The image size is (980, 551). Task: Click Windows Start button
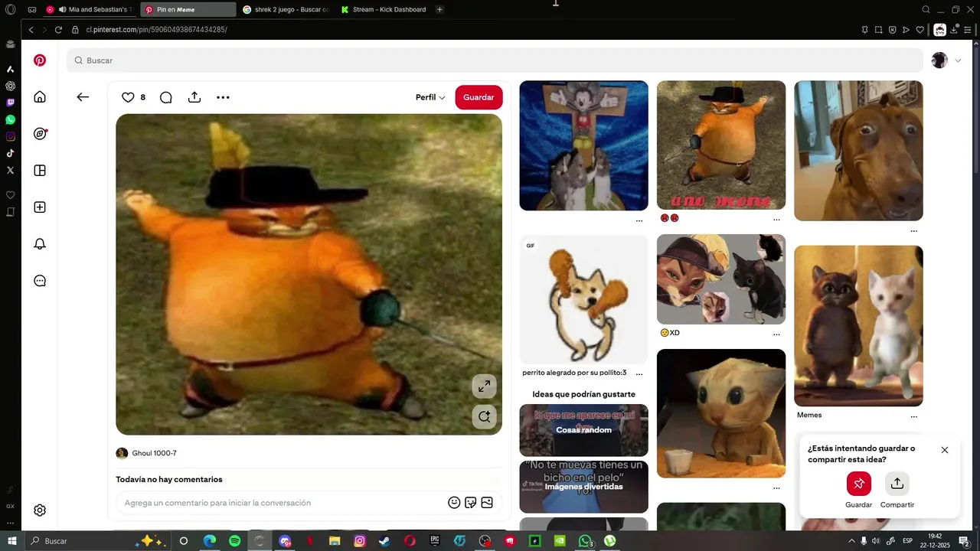pos(11,541)
